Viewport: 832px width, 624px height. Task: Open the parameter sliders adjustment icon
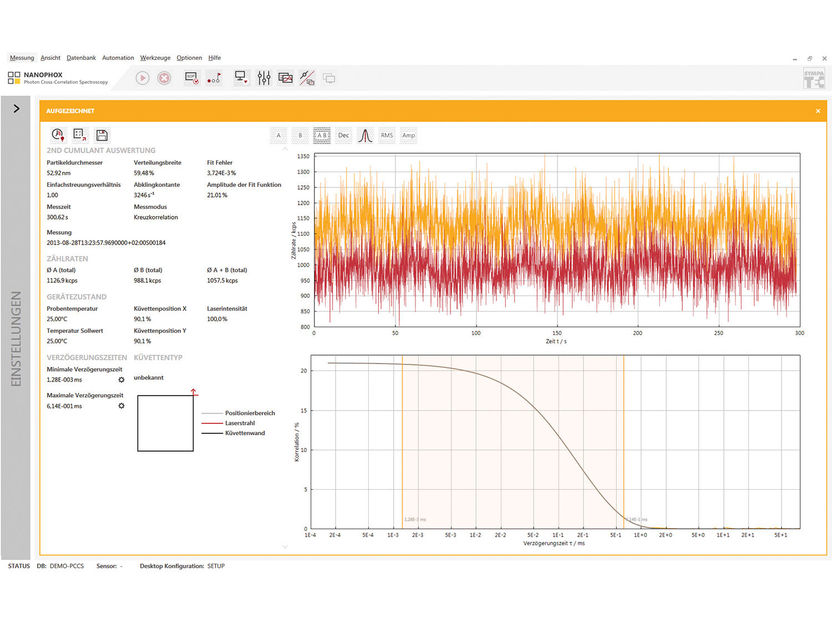tap(266, 77)
